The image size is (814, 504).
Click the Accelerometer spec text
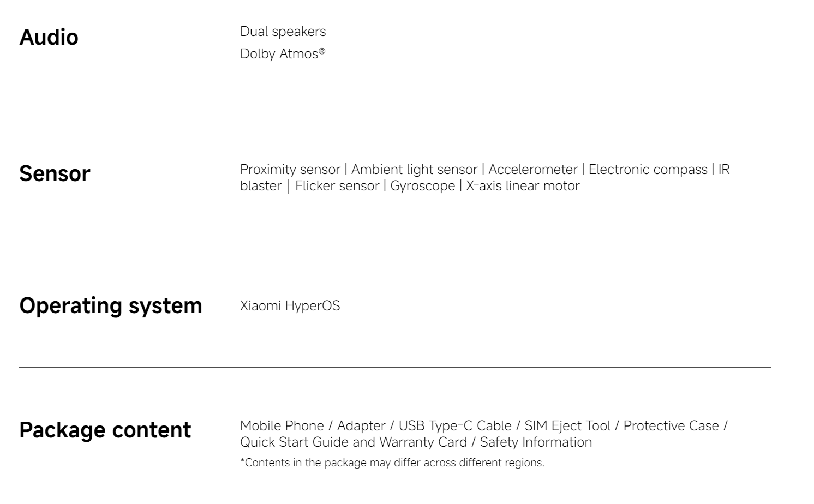532,170
